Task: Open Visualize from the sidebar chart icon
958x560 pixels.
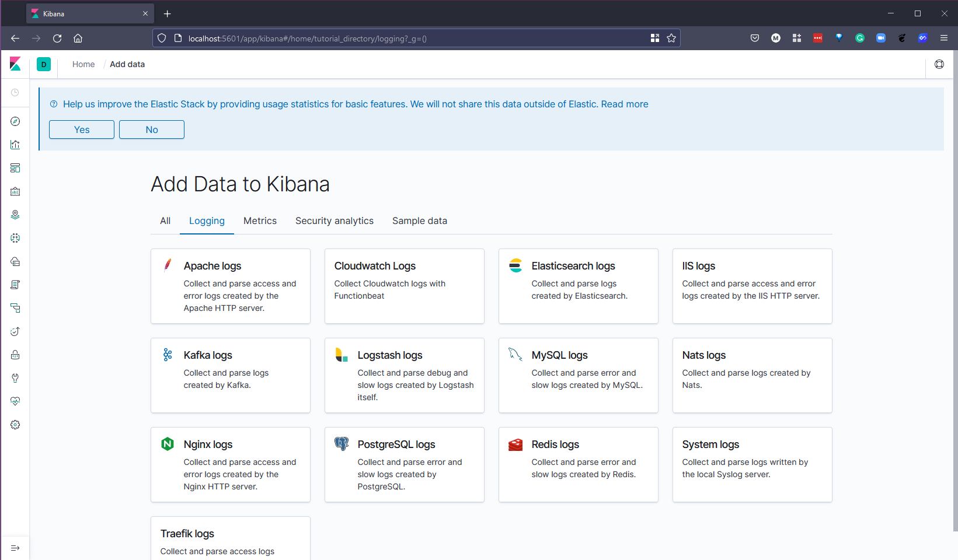Action: (x=15, y=145)
